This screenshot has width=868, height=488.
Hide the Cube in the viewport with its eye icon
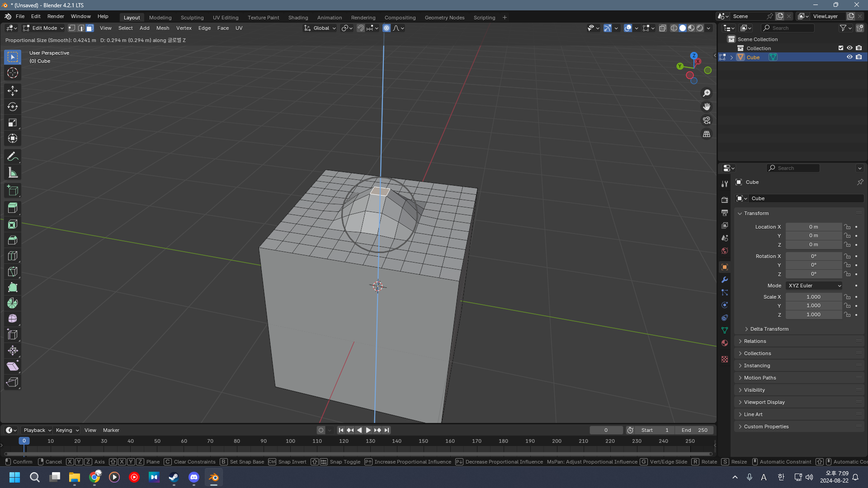point(849,57)
